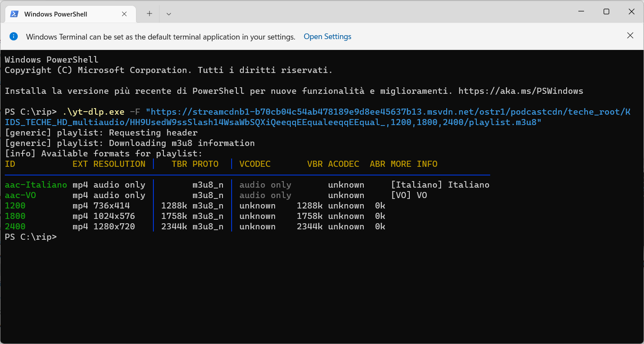Click the 2400 format ID in the table
The height and width of the screenshot is (344, 644).
15,227
